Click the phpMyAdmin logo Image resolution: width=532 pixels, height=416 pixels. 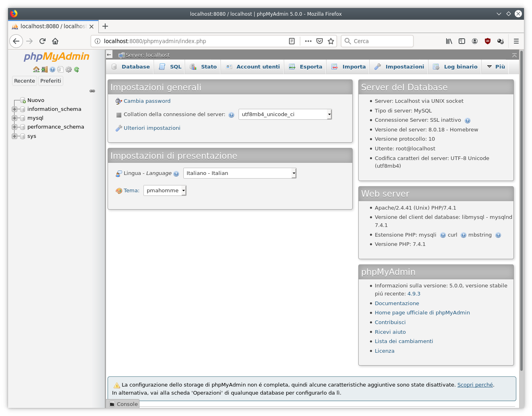(56, 57)
